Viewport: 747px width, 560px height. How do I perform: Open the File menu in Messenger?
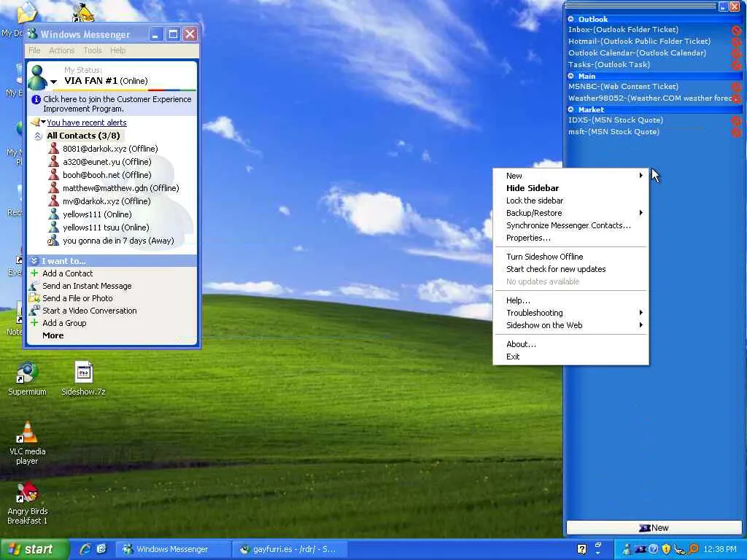(34, 50)
